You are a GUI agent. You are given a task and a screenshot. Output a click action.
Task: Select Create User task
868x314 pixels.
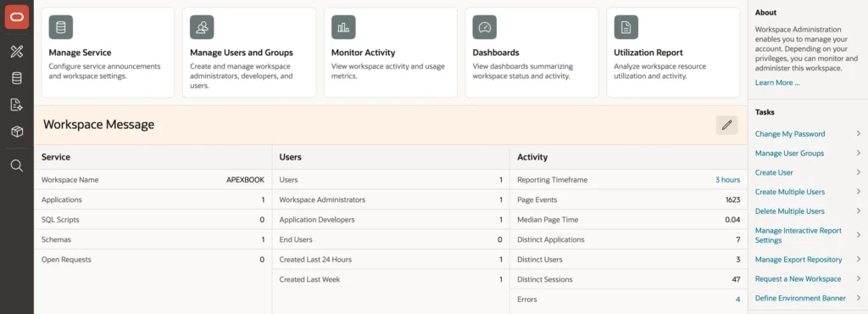pyautogui.click(x=774, y=173)
